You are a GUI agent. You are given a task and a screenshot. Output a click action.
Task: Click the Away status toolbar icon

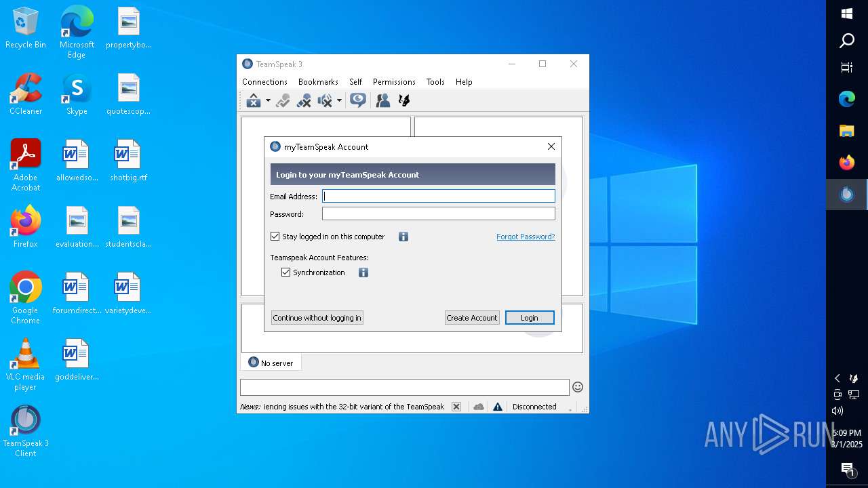254,100
